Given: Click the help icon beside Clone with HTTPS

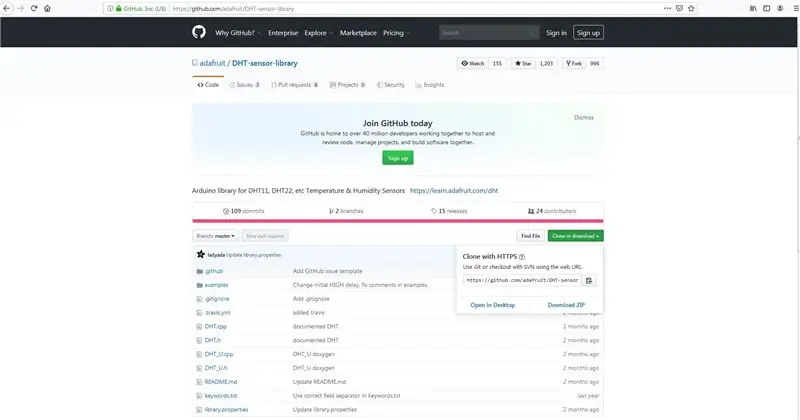Looking at the screenshot, I should (x=521, y=257).
